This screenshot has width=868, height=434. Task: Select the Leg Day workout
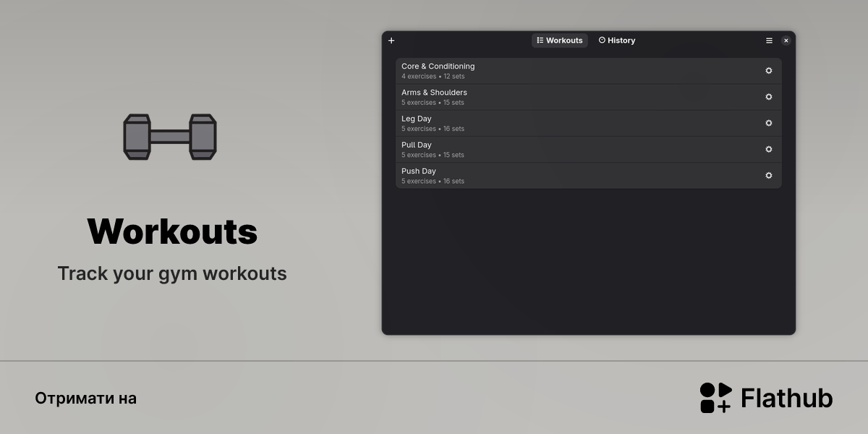(589, 123)
